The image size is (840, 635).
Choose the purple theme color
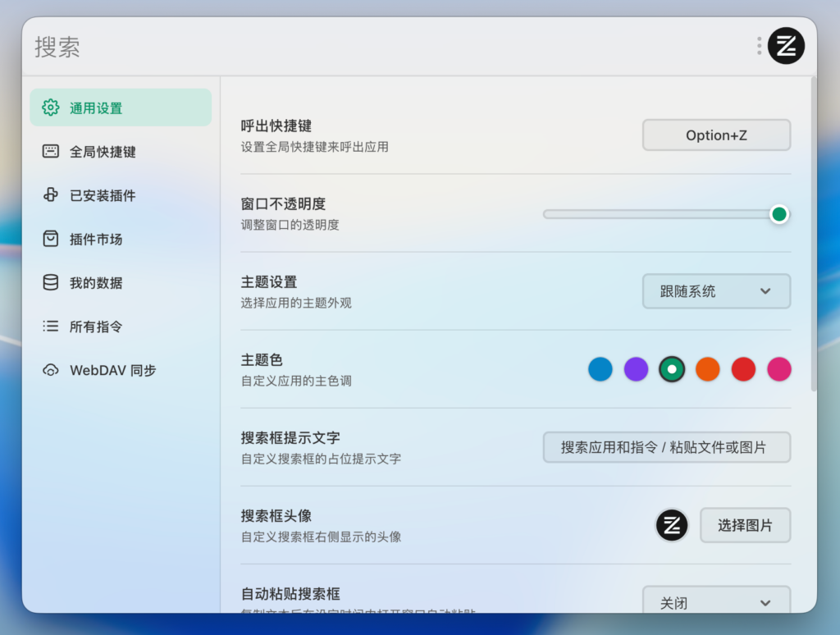(636, 369)
